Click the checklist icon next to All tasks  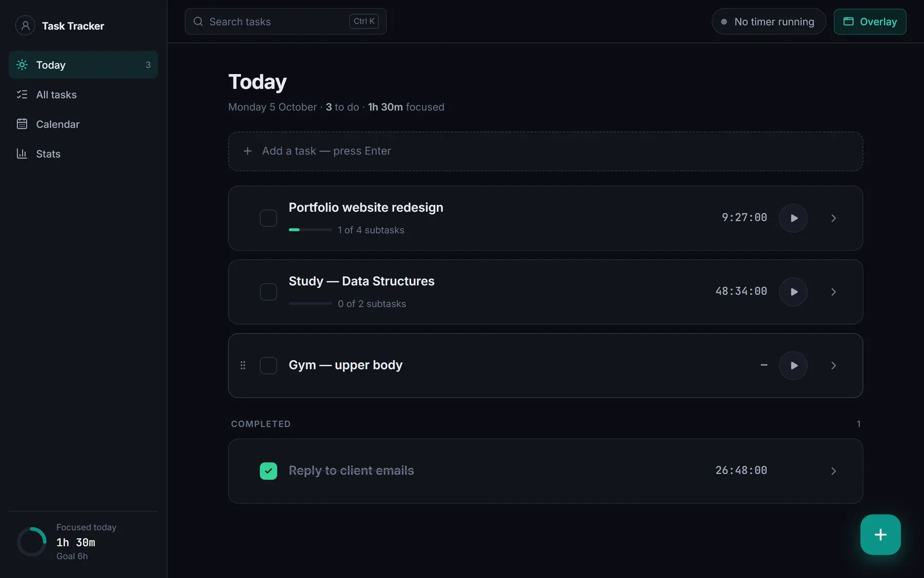(x=22, y=95)
